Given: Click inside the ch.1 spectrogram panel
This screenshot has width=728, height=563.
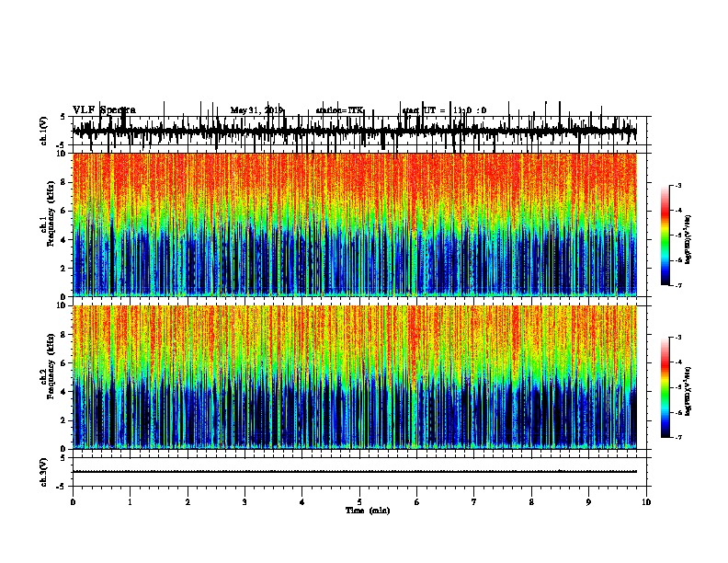Looking at the screenshot, I should [x=355, y=224].
